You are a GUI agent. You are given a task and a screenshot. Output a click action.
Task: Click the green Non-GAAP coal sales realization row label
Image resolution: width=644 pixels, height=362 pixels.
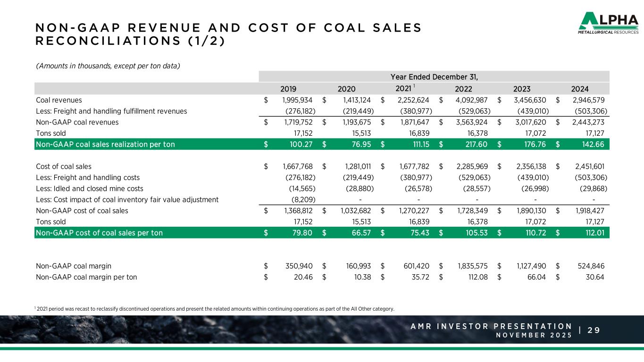[105, 144]
